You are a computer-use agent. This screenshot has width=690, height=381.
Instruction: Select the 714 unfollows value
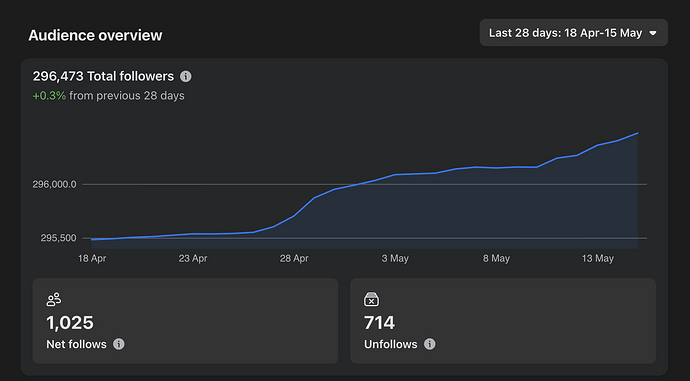tap(379, 323)
